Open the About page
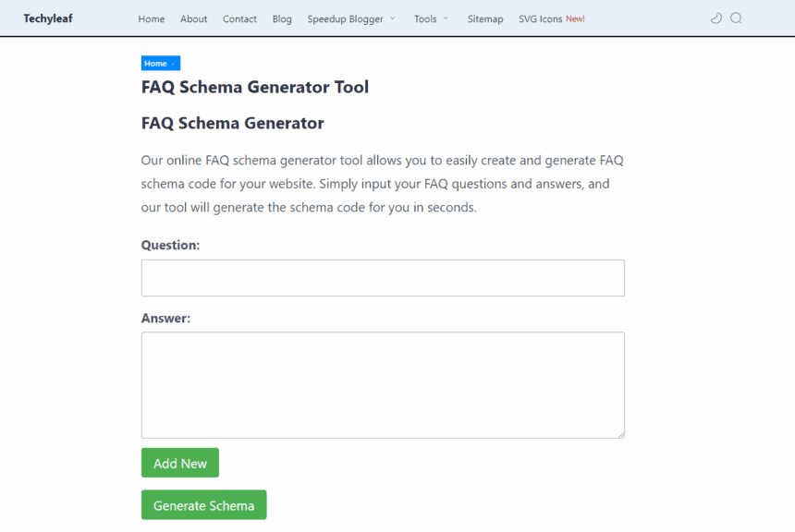Image resolution: width=795 pixels, height=532 pixels. tap(193, 18)
